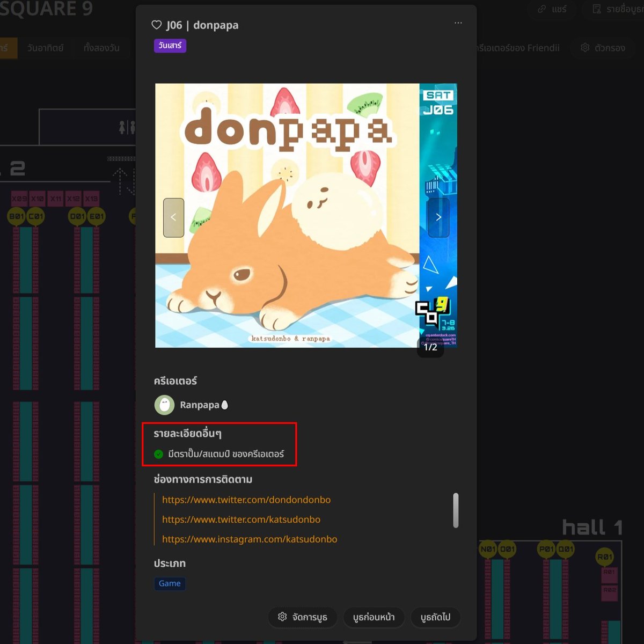Open the twitter.com/dondondonbo link

tap(246, 500)
